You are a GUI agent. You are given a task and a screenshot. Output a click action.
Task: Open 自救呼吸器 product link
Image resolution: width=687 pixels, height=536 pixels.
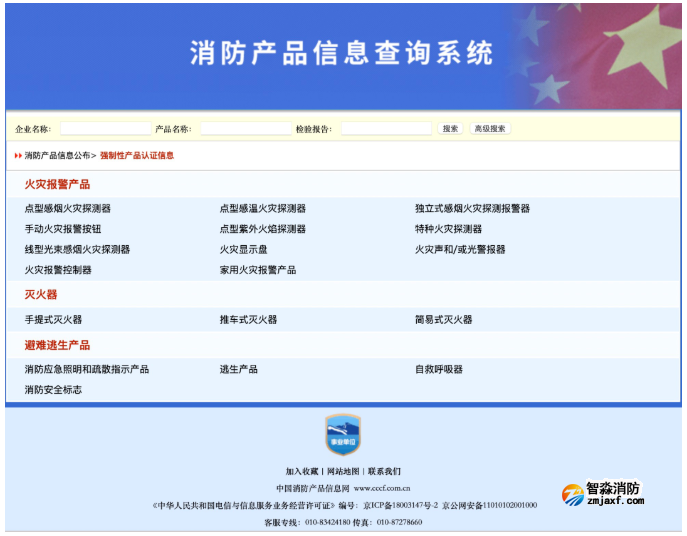point(438,370)
